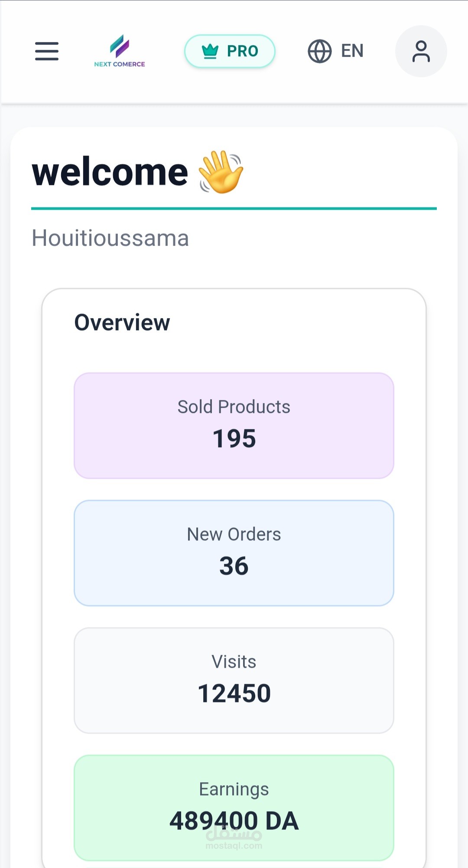The width and height of the screenshot is (468, 868).
Task: Select the Visits label
Action: 234,662
